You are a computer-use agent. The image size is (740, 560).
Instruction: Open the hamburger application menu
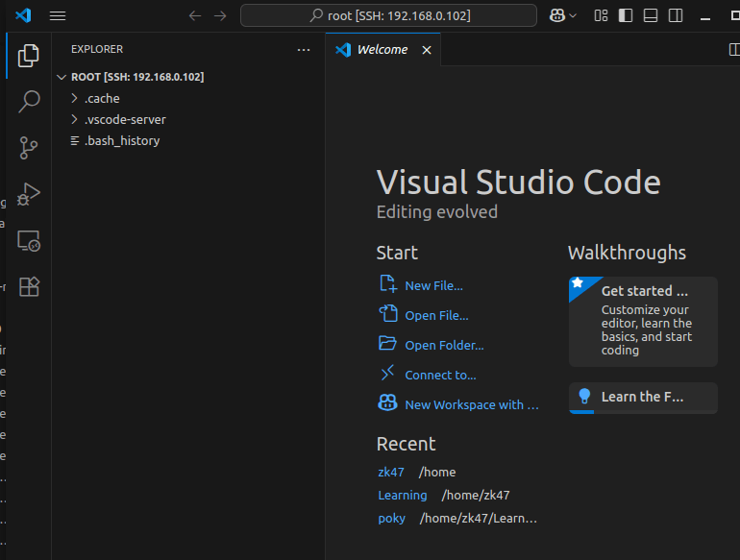(58, 15)
